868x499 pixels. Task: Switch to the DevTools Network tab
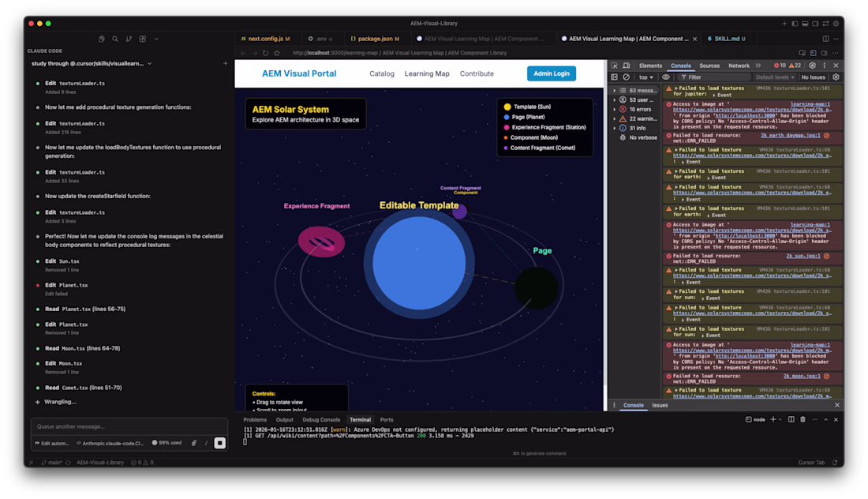click(x=739, y=66)
